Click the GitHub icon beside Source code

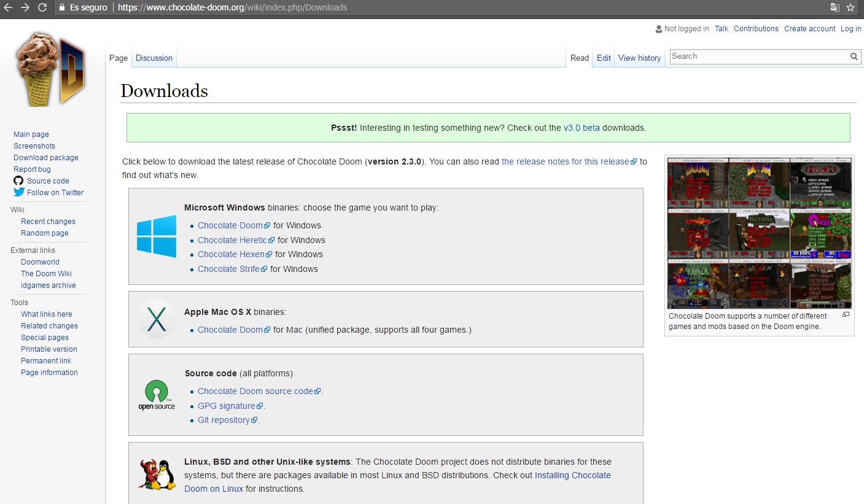coord(18,180)
